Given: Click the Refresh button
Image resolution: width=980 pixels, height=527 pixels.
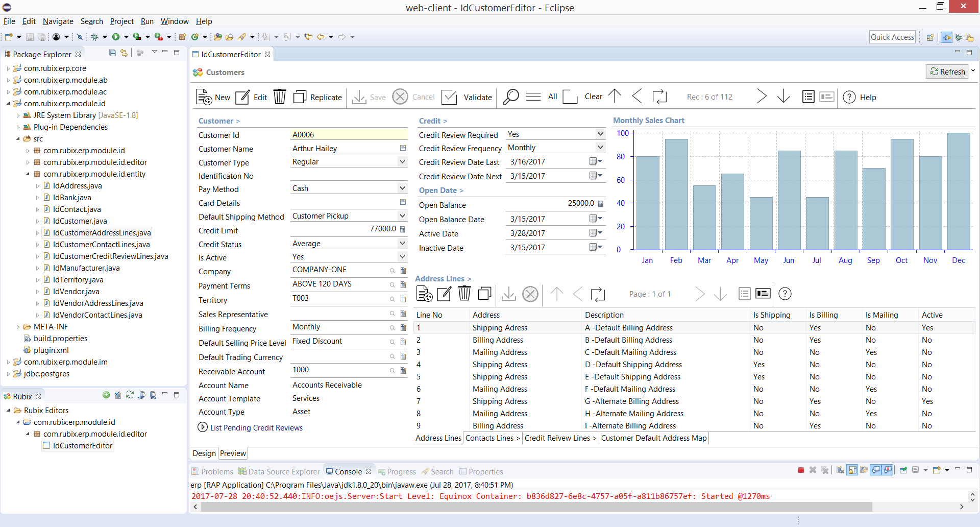Looking at the screenshot, I should pyautogui.click(x=948, y=71).
